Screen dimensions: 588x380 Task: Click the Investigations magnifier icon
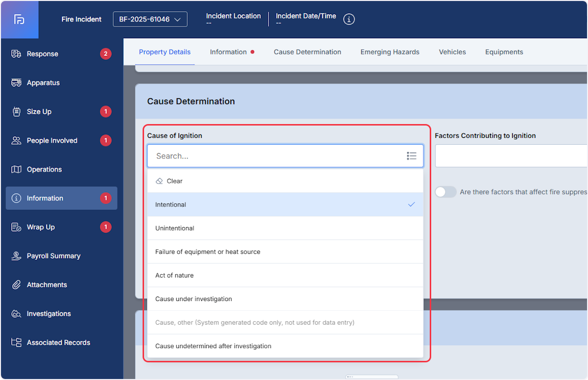[x=16, y=314]
